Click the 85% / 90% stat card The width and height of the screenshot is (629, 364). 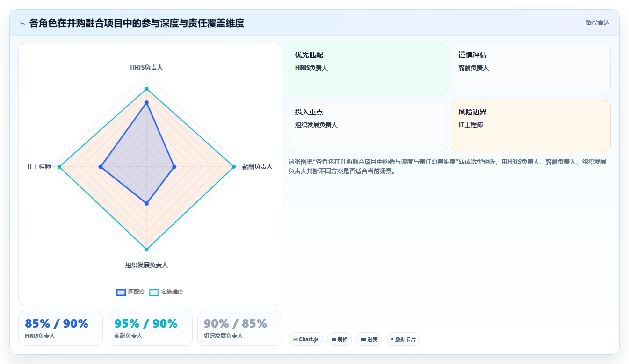[x=60, y=328]
